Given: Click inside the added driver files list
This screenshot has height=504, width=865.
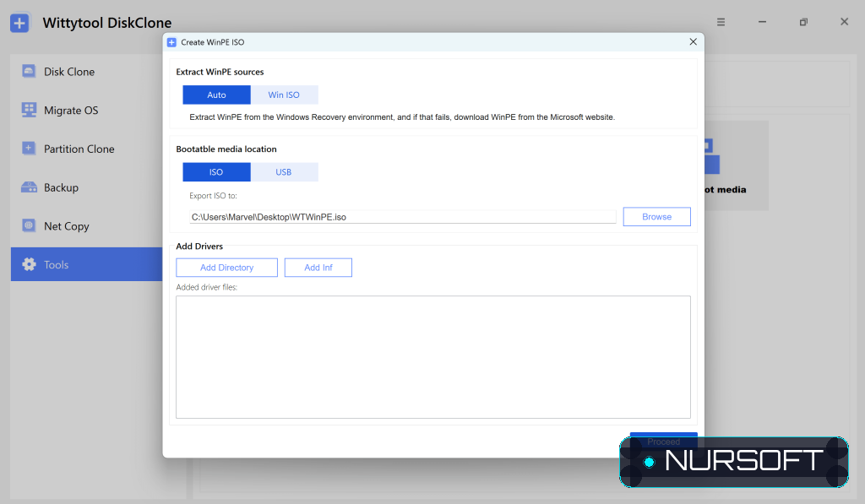Looking at the screenshot, I should click(x=433, y=357).
